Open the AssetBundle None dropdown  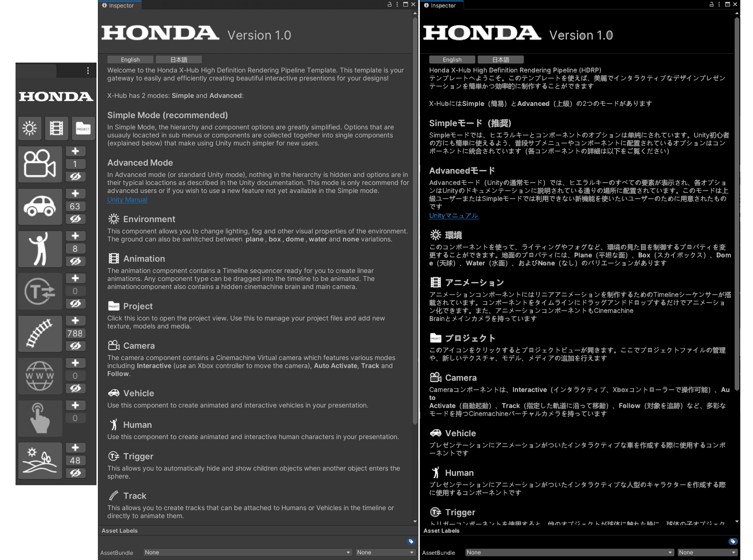[x=247, y=552]
